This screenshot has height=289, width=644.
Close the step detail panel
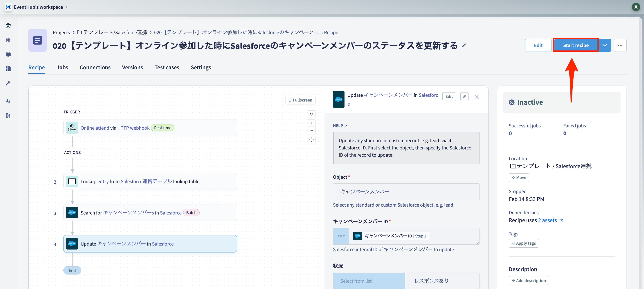click(x=477, y=97)
